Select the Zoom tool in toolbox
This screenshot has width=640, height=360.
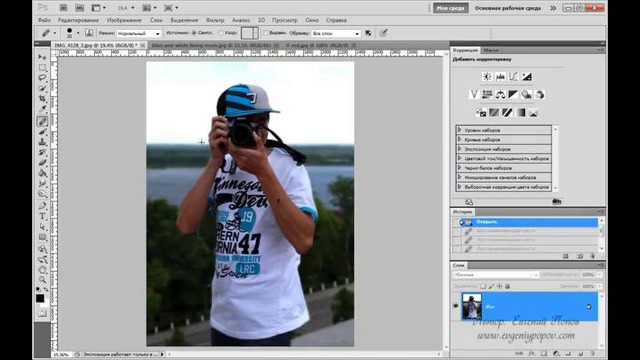click(42, 280)
